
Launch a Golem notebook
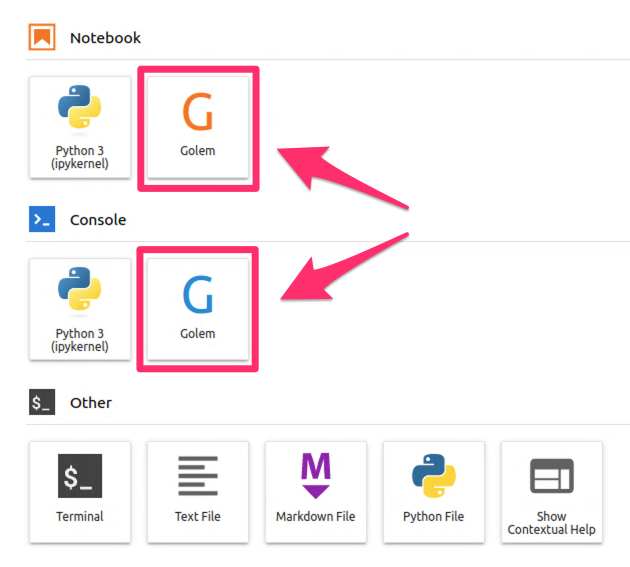pyautogui.click(x=198, y=127)
